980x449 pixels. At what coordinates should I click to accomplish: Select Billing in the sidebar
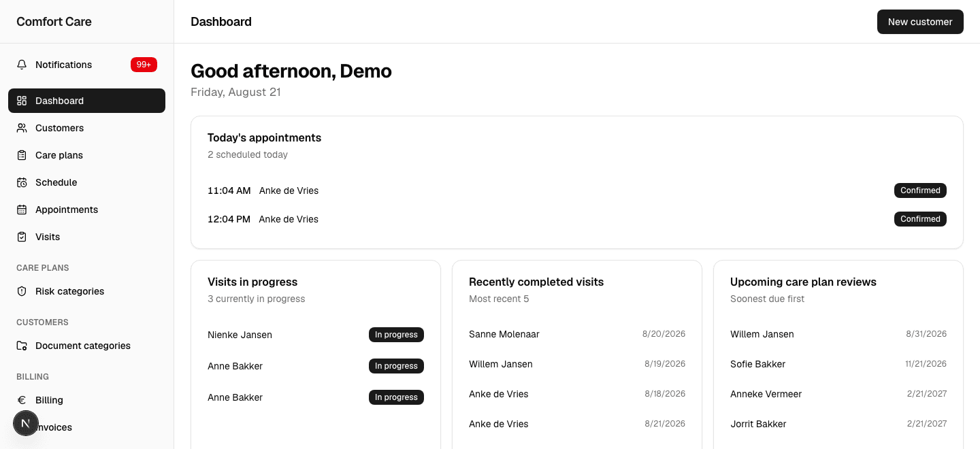(86, 400)
